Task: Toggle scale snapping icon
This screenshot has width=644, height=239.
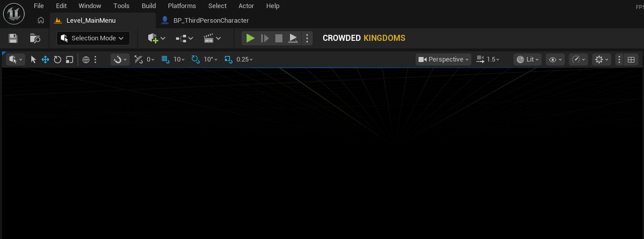Action: (x=228, y=59)
